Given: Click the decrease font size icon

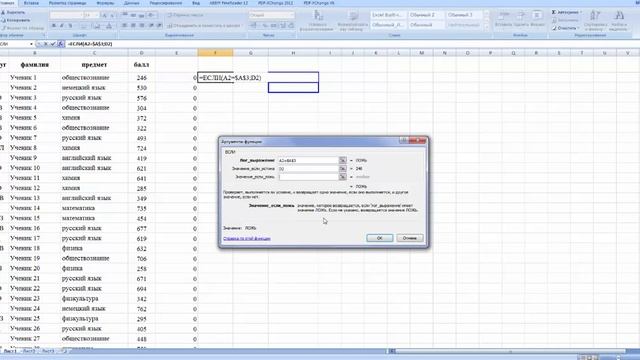Looking at the screenshot, I should point(112,15).
